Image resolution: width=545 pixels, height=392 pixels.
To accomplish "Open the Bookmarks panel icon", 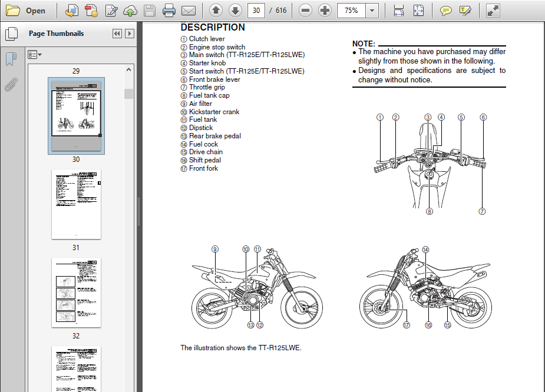I will (11, 59).
